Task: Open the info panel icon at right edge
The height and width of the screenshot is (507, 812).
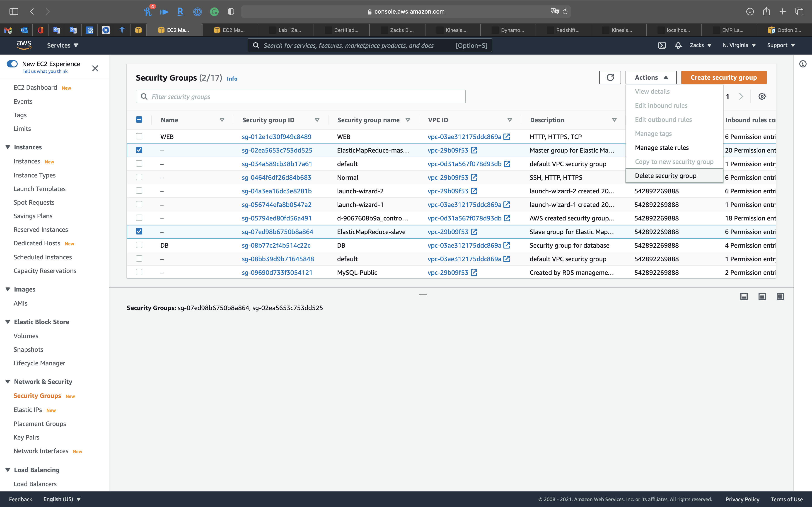Action: (x=803, y=64)
